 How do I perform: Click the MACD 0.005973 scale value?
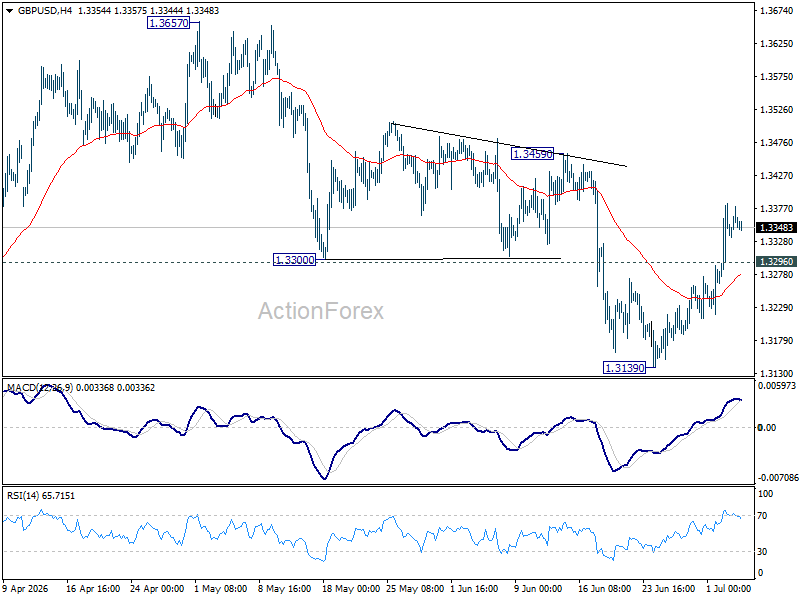point(777,386)
